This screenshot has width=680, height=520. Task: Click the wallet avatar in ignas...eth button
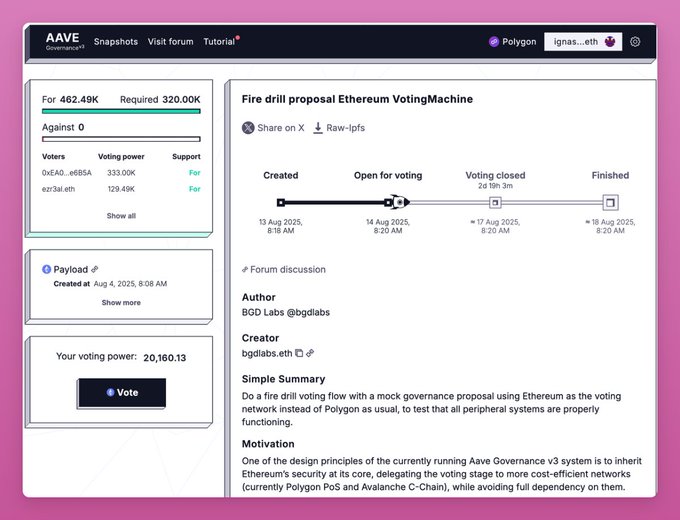610,42
